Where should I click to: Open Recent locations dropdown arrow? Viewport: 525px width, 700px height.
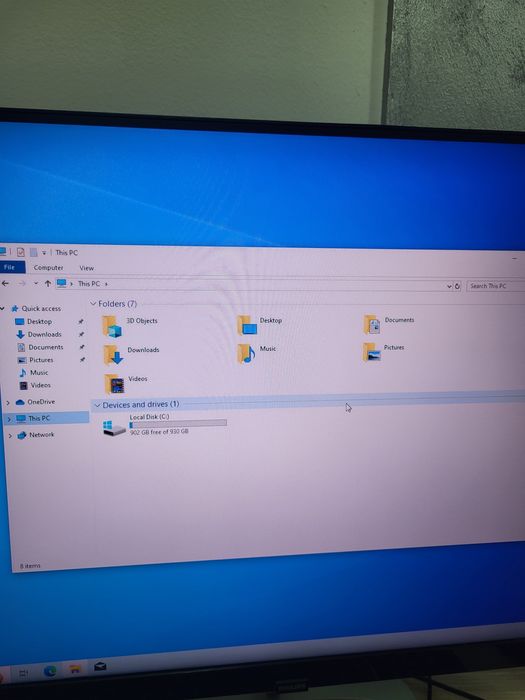tap(36, 283)
